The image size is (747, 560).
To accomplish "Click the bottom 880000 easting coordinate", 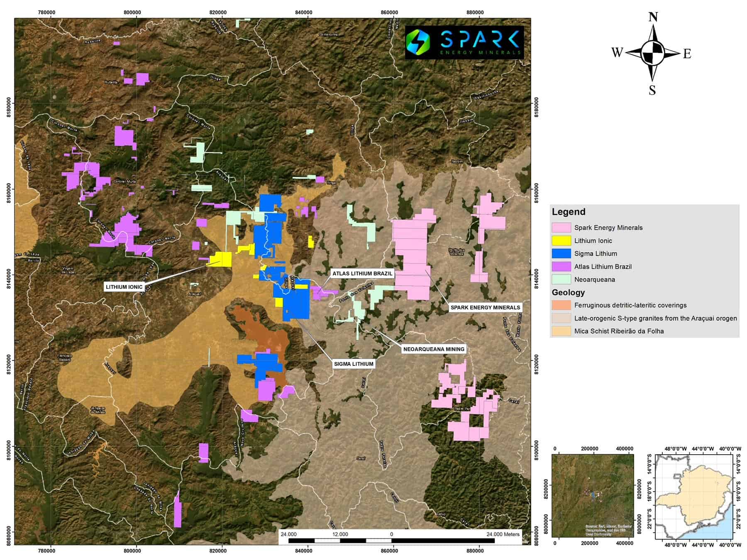I will pyautogui.click(x=475, y=551).
